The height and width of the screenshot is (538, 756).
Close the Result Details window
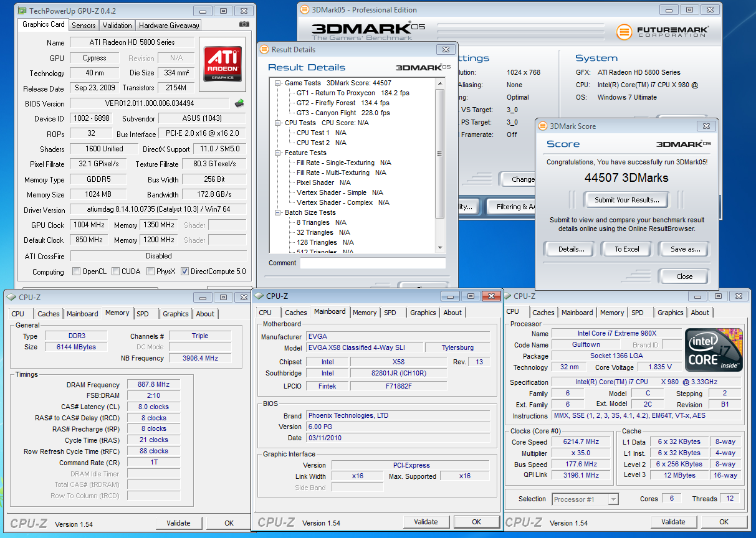(x=445, y=50)
